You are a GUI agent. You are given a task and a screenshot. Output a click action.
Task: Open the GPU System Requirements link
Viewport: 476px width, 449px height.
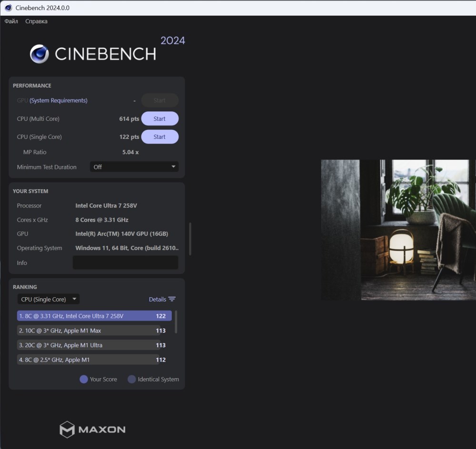point(58,100)
